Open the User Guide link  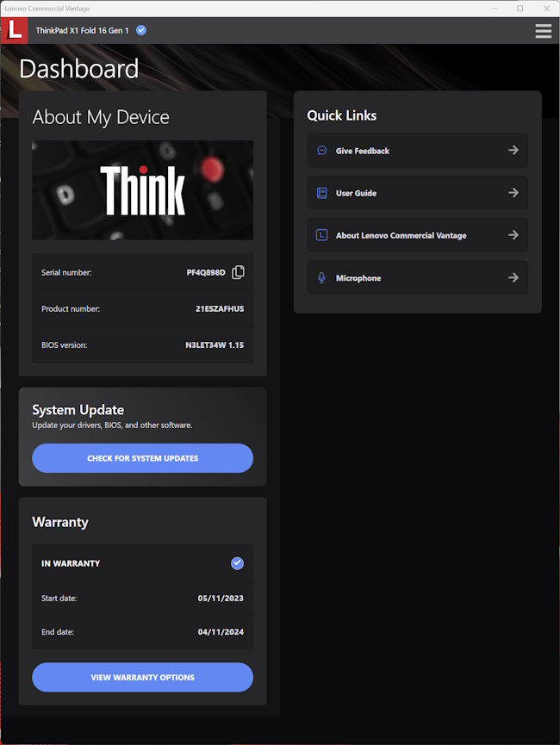[417, 192]
